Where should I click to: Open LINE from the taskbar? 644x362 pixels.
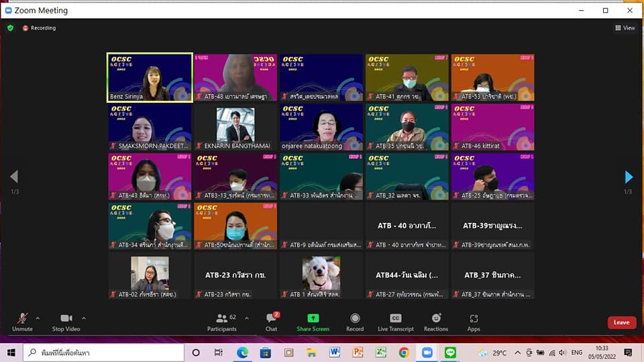(x=450, y=353)
